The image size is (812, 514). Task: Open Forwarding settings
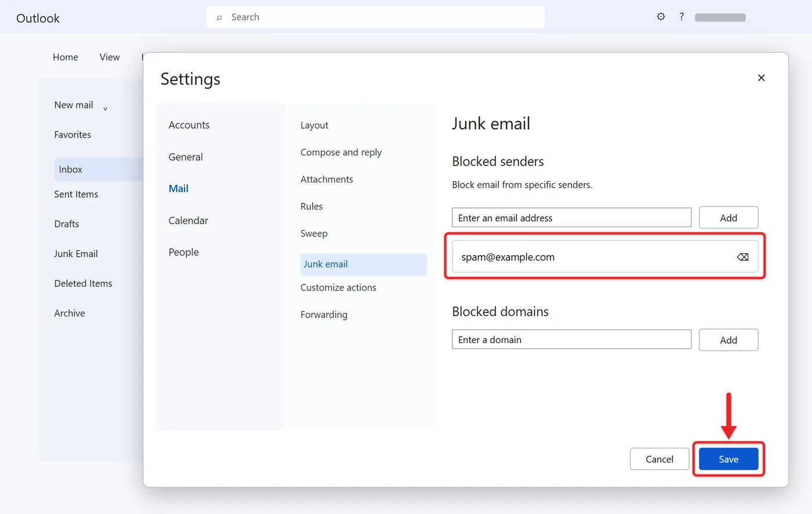[324, 315]
